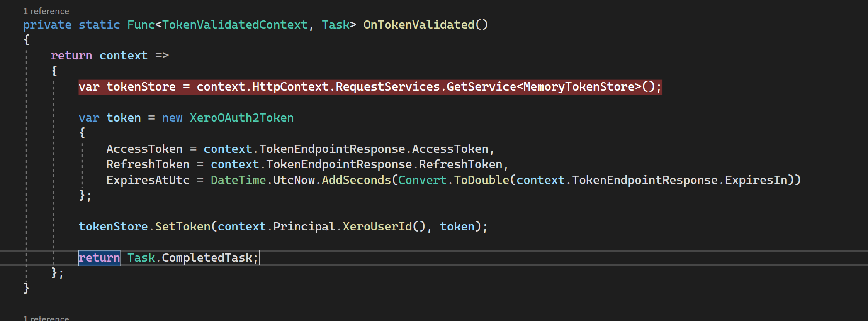Select the TokenValidatedContext type name

point(235,25)
